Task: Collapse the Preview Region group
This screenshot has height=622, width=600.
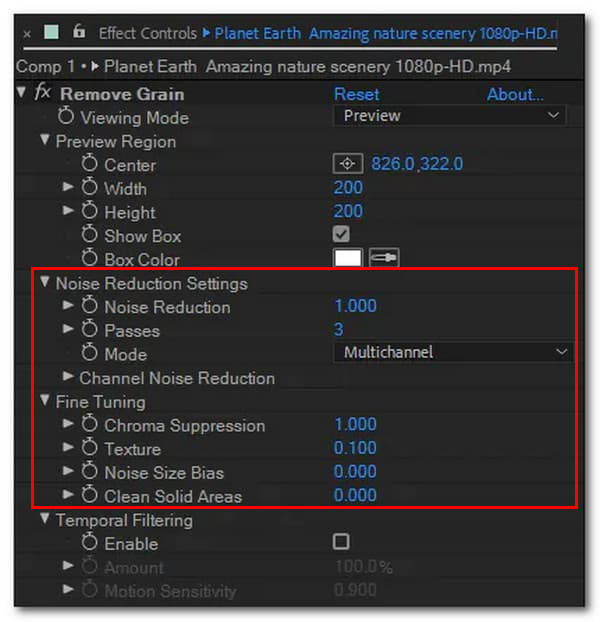Action: click(45, 140)
